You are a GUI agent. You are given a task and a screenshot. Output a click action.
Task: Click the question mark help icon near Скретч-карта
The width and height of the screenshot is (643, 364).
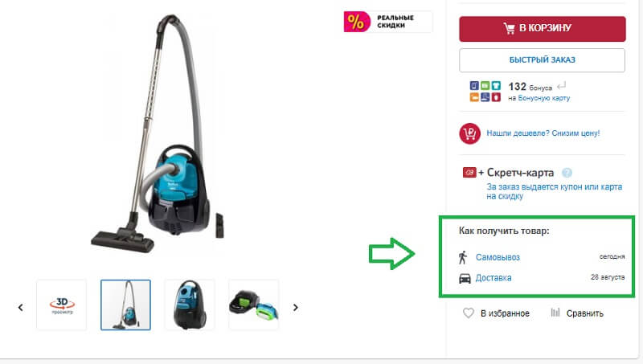click(567, 173)
